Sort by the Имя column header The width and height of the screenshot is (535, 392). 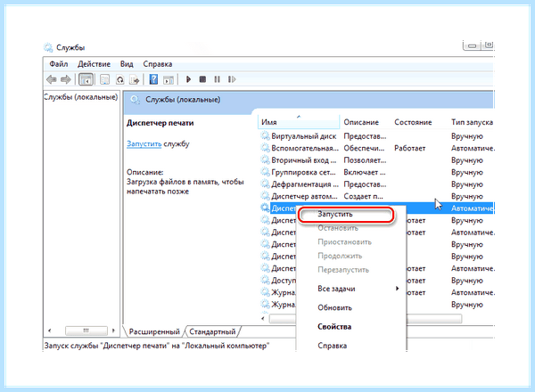click(x=299, y=122)
